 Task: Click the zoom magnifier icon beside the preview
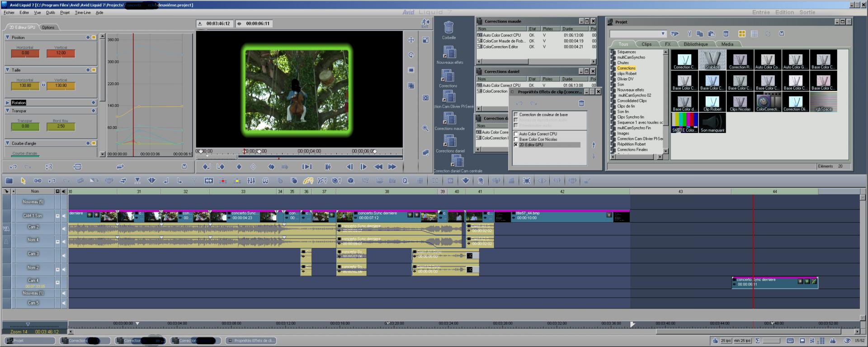(425, 128)
